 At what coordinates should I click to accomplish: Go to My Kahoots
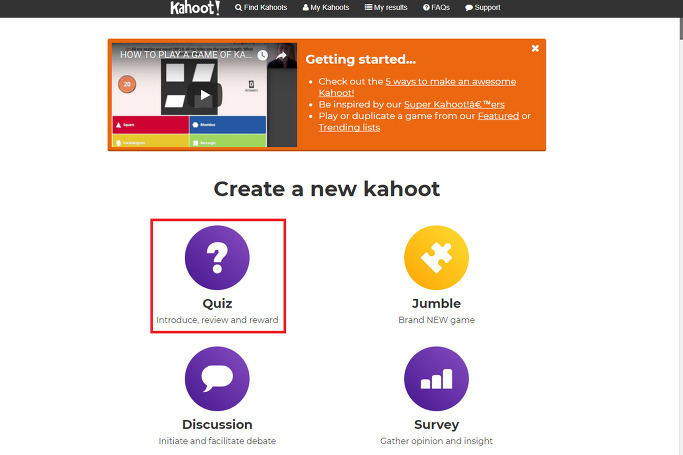(326, 7)
